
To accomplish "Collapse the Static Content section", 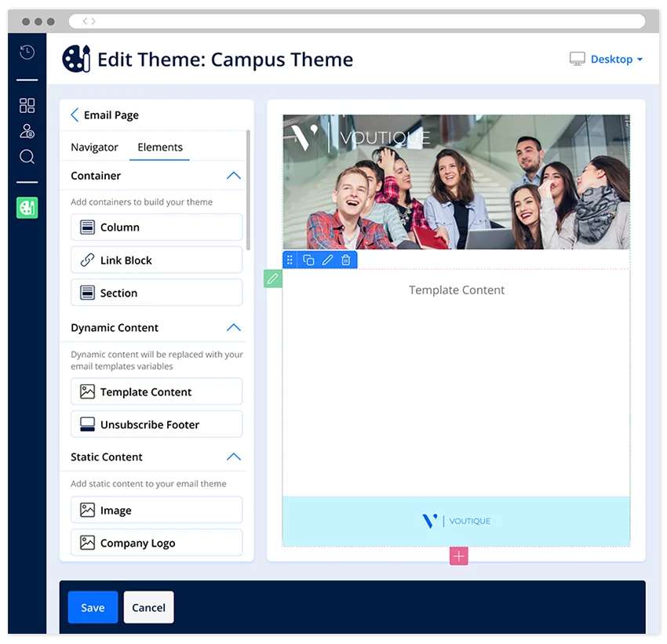I will tap(234, 457).
